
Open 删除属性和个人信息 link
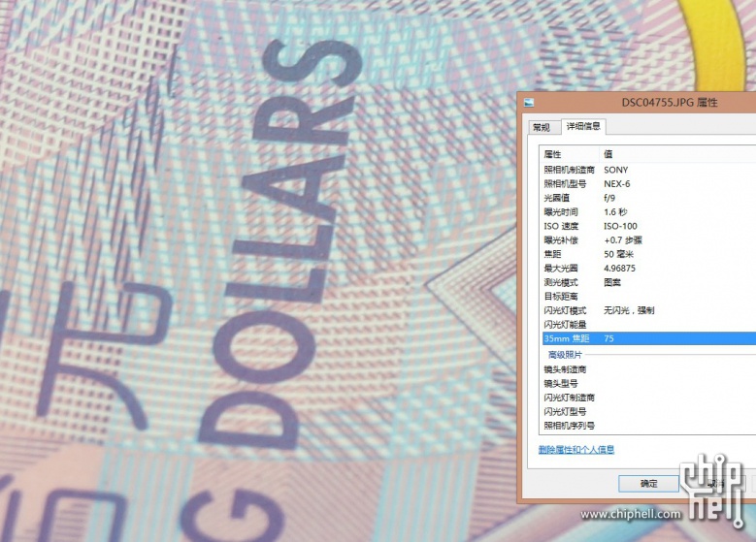click(x=576, y=450)
